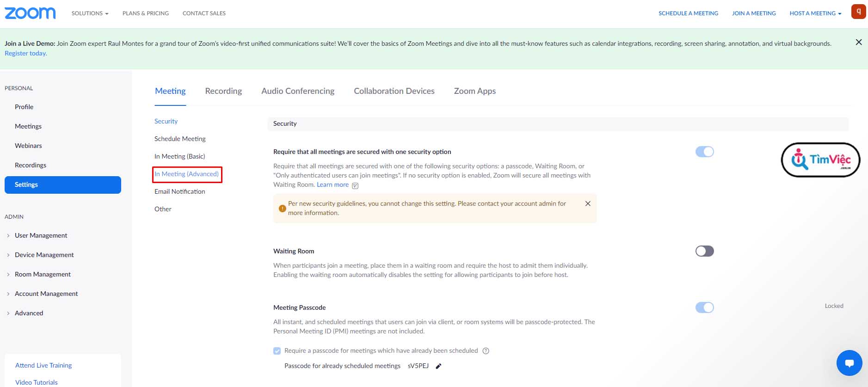The image size is (868, 387).
Task: Click icon next to Learn more
Action: point(355,185)
